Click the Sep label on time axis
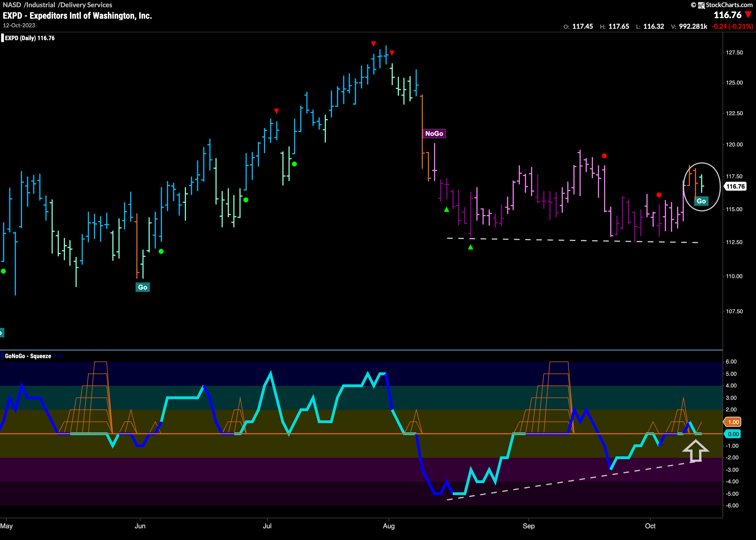The height and width of the screenshot is (540, 756). click(529, 526)
